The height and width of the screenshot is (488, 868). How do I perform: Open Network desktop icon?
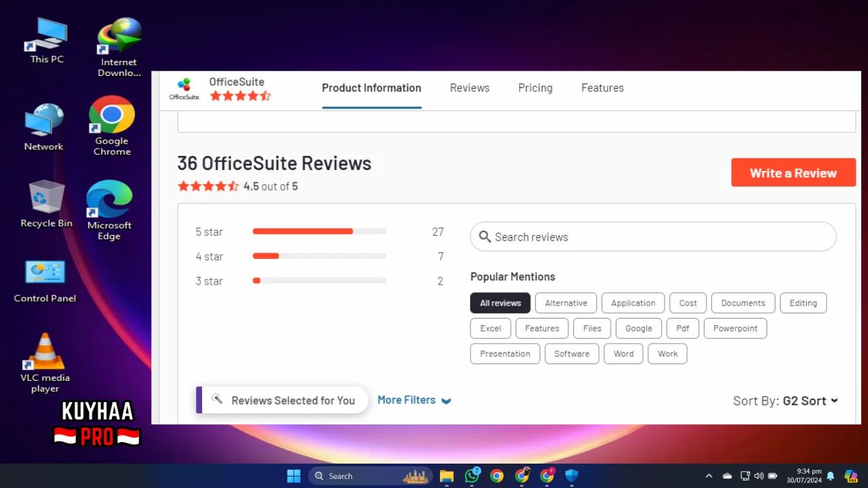44,127
